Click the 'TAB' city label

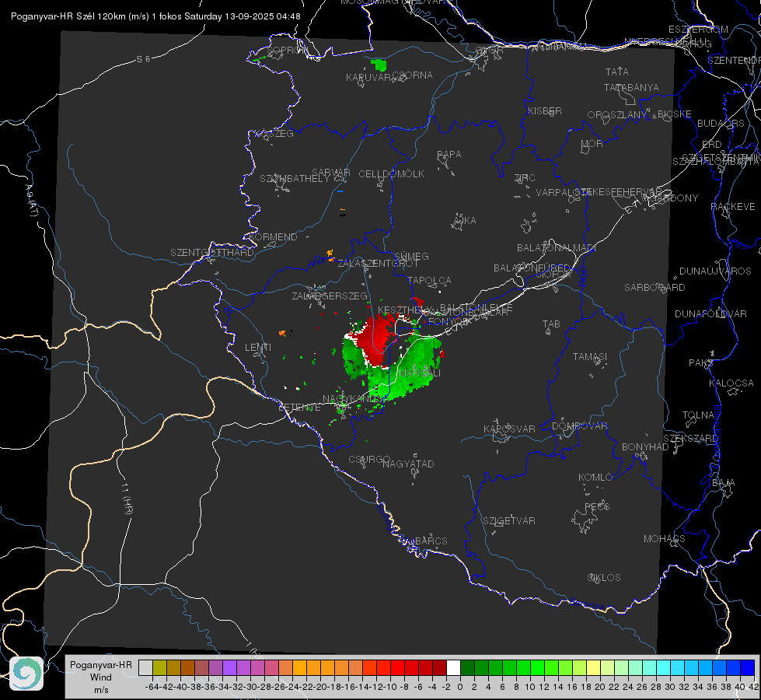[551, 324]
